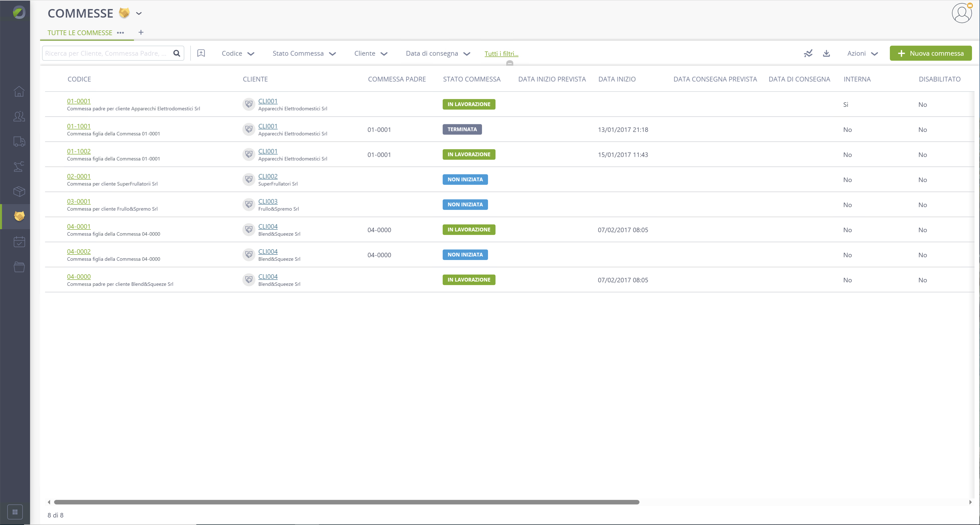Click the handshake icon next to COMMESSE title

pyautogui.click(x=124, y=13)
